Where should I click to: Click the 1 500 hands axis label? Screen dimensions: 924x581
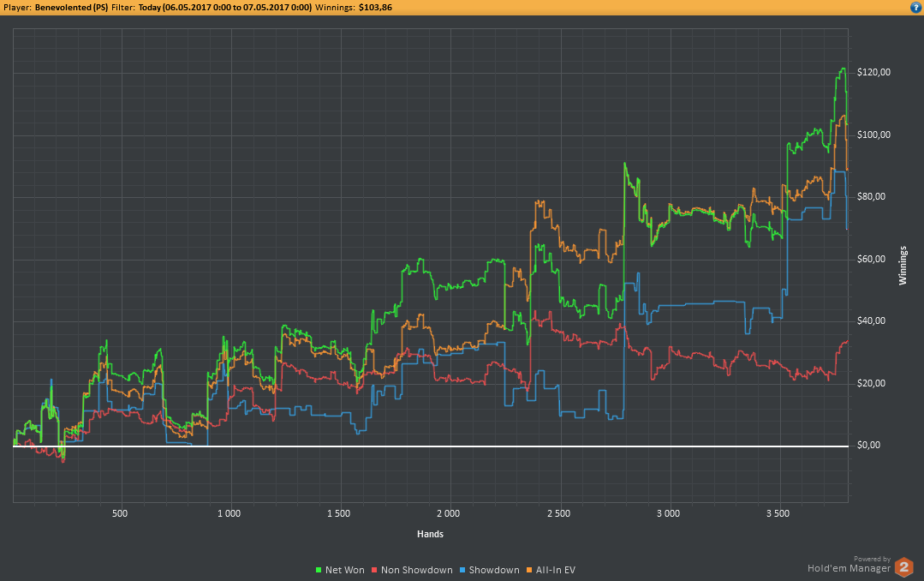point(339,513)
